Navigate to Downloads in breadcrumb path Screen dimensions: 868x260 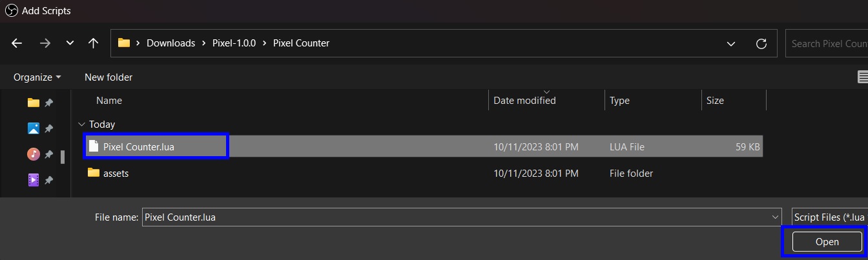pos(170,43)
